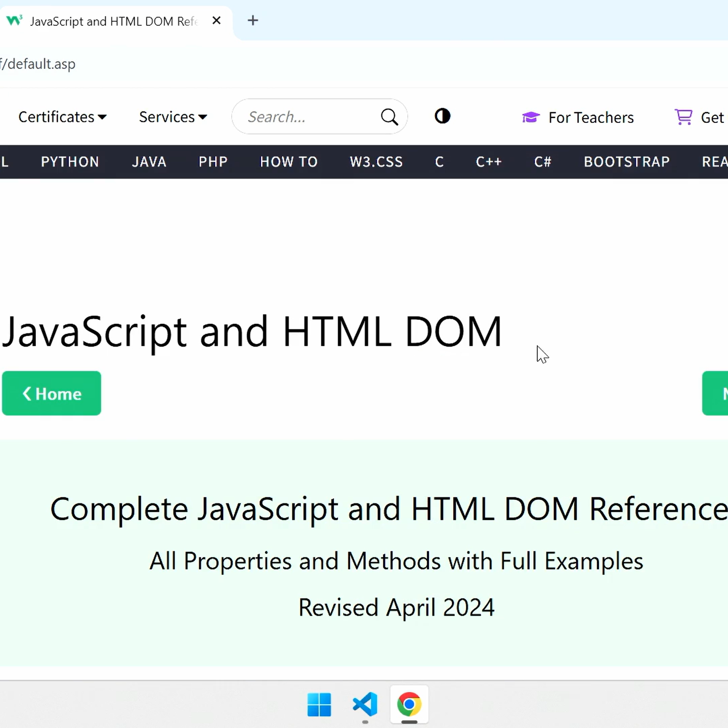Click the shopping cart icon
728x728 pixels.
pyautogui.click(x=683, y=117)
